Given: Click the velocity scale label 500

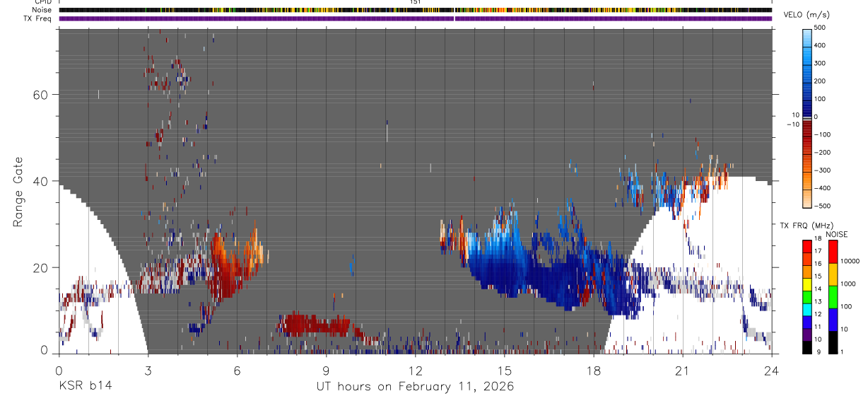Looking at the screenshot, I should coord(821,28).
